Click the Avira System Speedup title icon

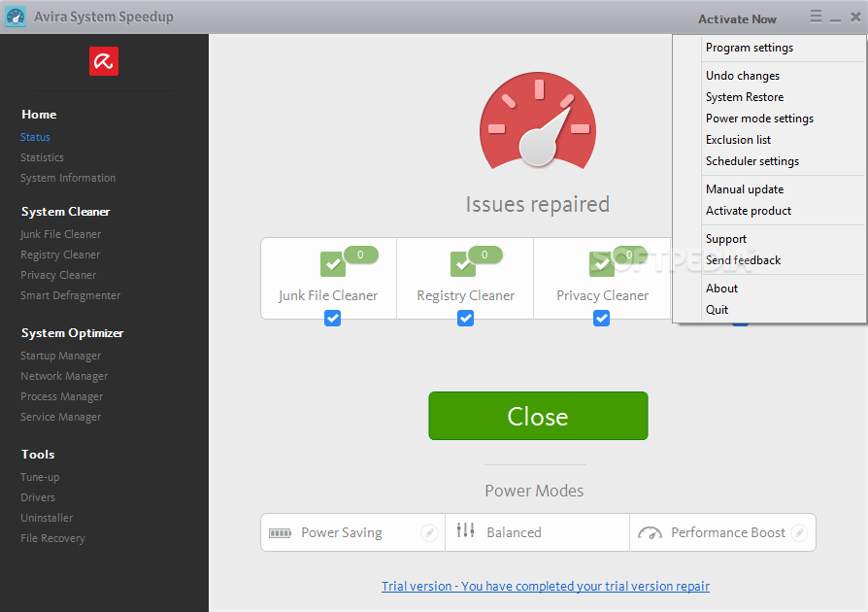pos(16,17)
